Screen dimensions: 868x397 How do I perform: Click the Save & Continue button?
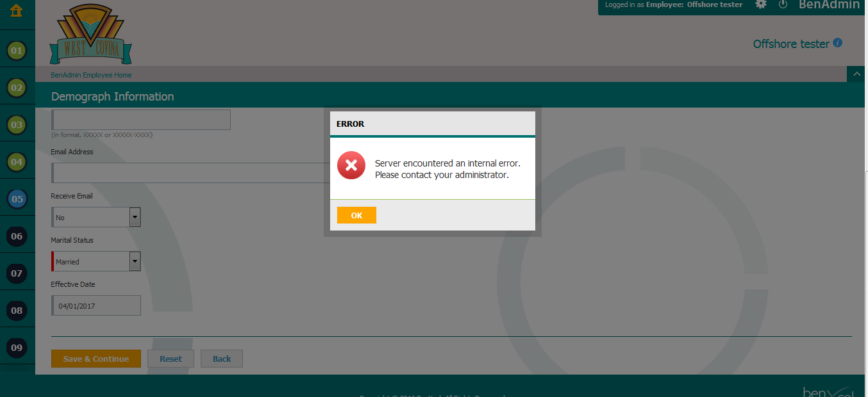click(x=96, y=359)
